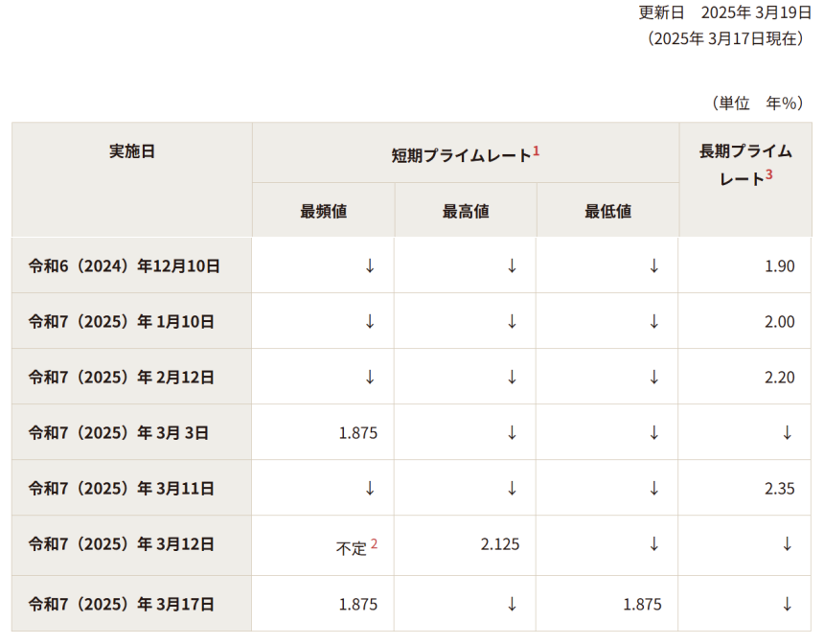Click the 最高値 down arrow for 令和7年1月10日

click(x=512, y=321)
